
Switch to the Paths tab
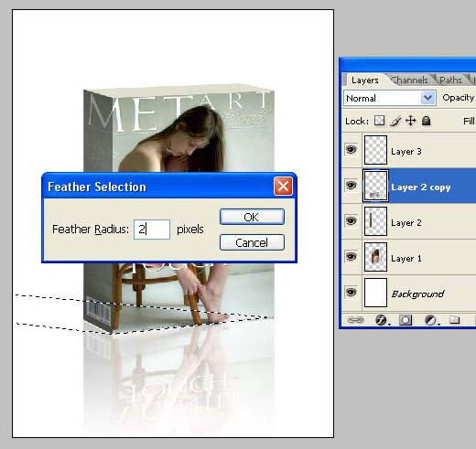(450, 80)
